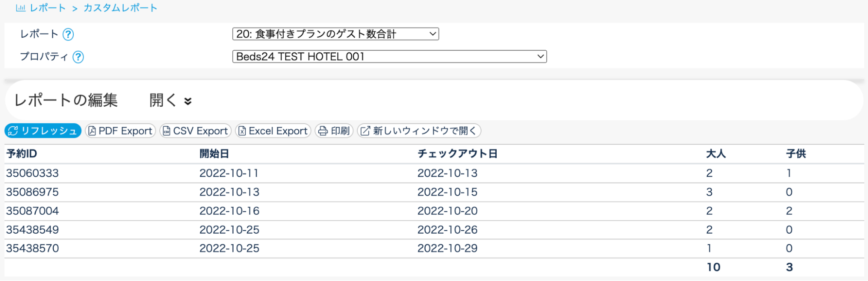Click the チェックアウト日 column header
The image size is (868, 281).
coord(457,154)
